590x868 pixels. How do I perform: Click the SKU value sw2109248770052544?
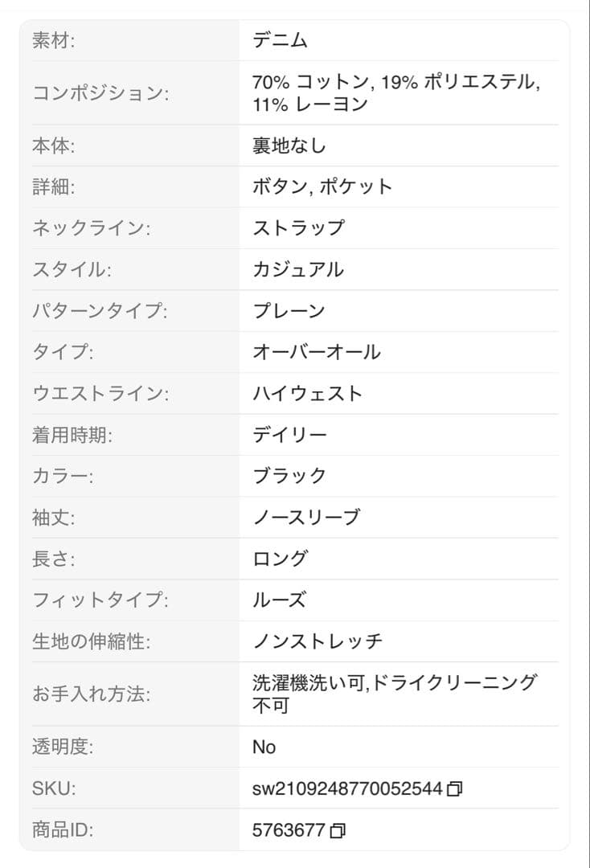click(x=347, y=789)
